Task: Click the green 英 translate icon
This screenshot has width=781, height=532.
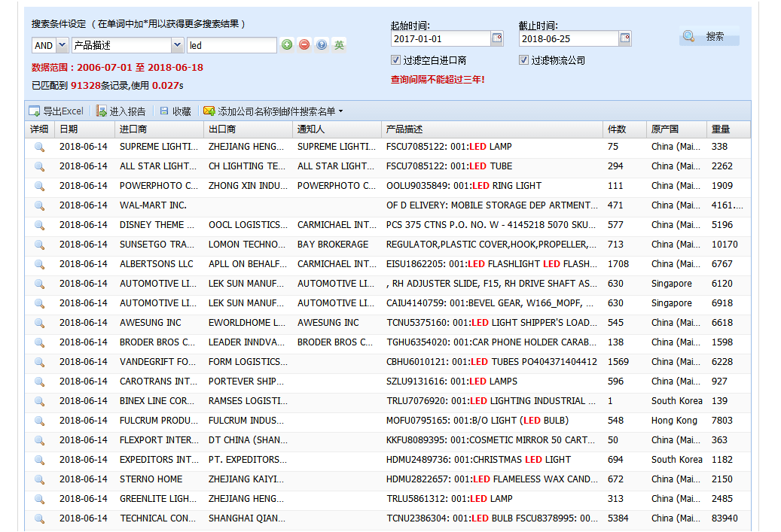Action: [x=339, y=45]
